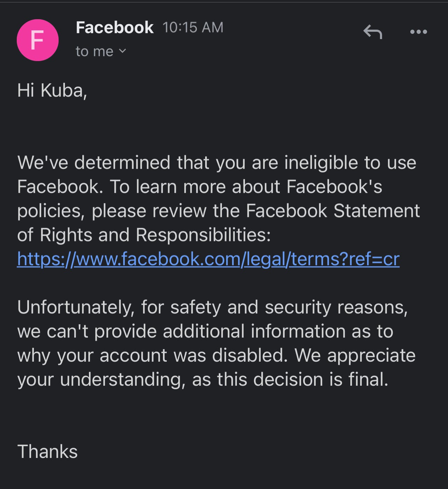Viewport: 448px width, 489px height.
Task: Tap the 10:15 AM timestamp
Action: 193,28
